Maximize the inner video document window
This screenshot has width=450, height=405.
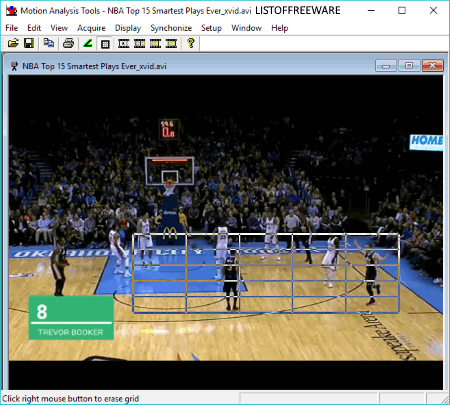click(x=409, y=66)
